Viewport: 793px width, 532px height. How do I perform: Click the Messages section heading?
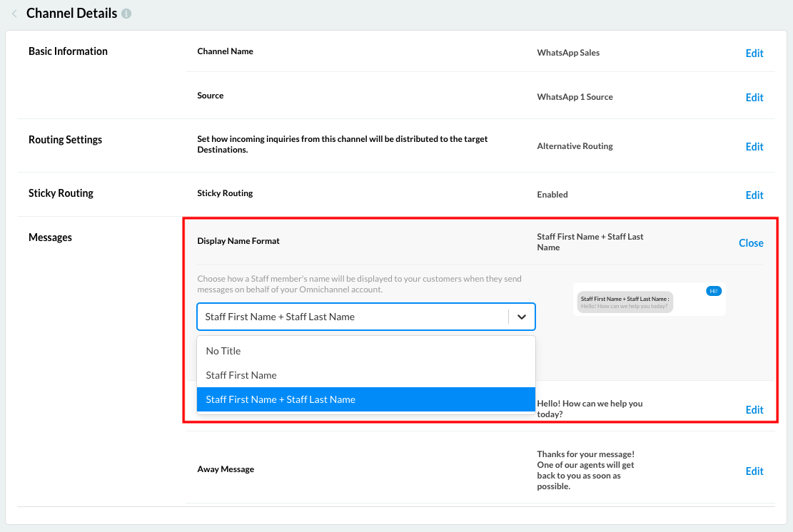(50, 237)
